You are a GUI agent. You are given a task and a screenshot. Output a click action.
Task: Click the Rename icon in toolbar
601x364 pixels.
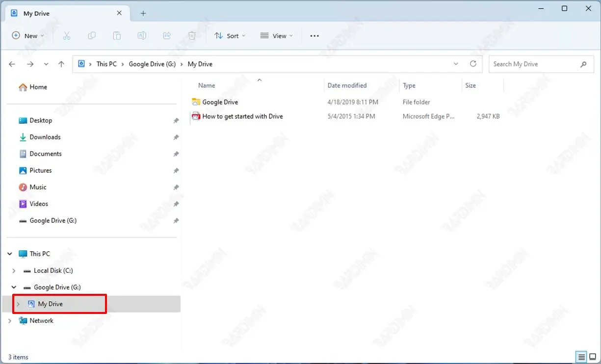pos(142,36)
